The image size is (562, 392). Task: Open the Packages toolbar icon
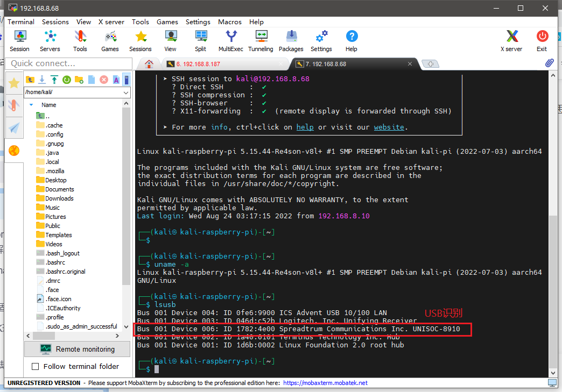(291, 41)
